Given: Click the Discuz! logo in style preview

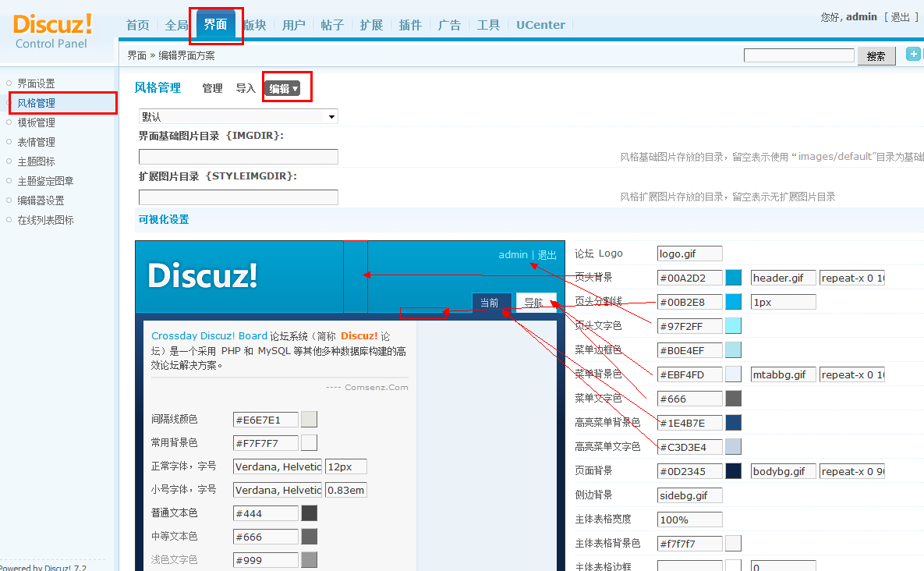Looking at the screenshot, I should [202, 275].
